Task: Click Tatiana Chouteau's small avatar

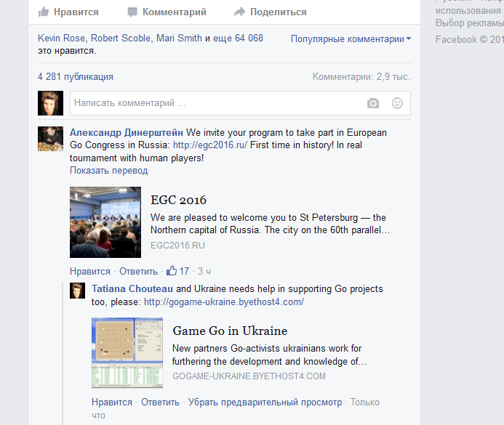Action: (x=77, y=291)
